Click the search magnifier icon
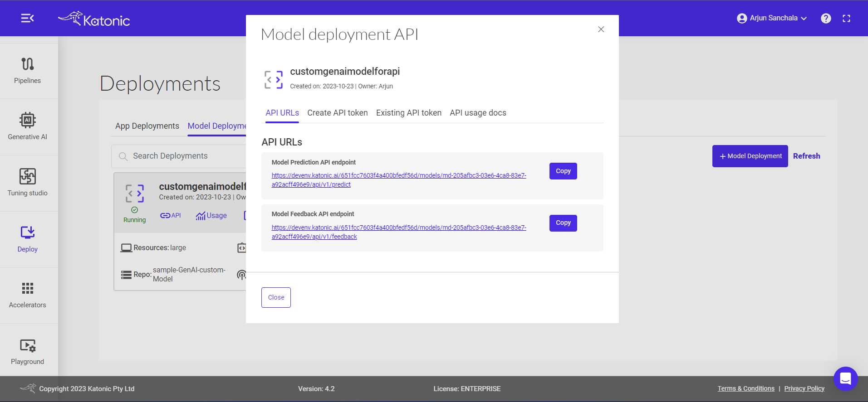This screenshot has width=868, height=402. 123,156
